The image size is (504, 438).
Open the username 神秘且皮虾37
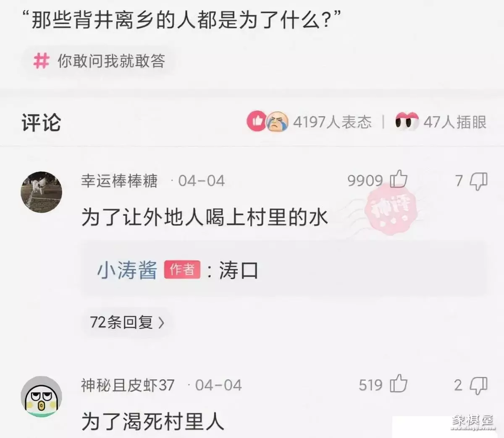pos(128,385)
